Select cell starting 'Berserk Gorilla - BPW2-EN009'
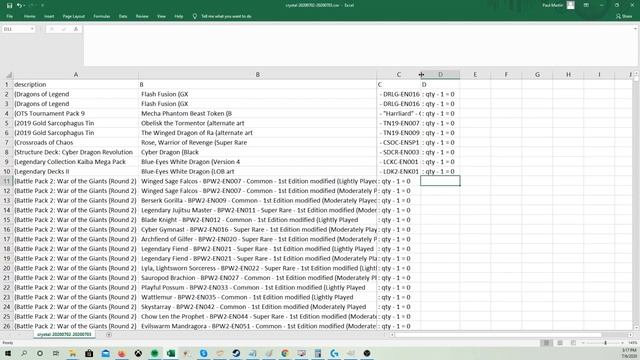This screenshot has height=360, width=640. click(x=258, y=201)
